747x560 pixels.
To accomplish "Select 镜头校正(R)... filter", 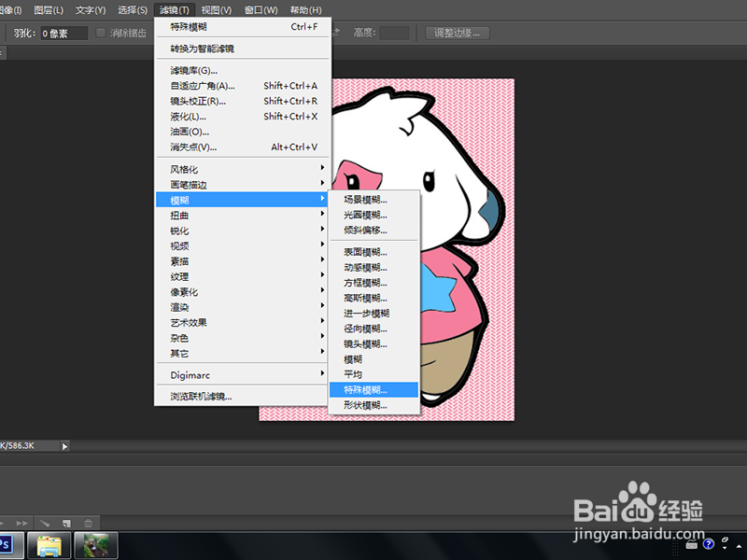I will pos(243,101).
